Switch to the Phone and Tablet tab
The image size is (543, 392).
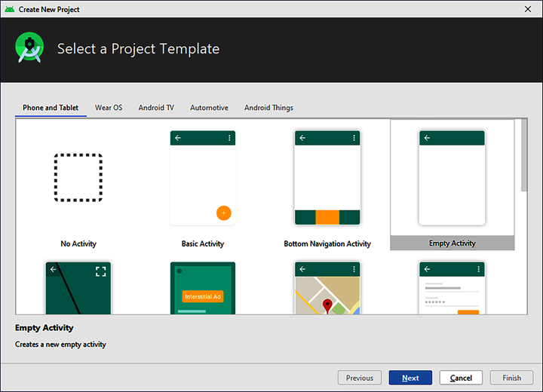pos(51,108)
